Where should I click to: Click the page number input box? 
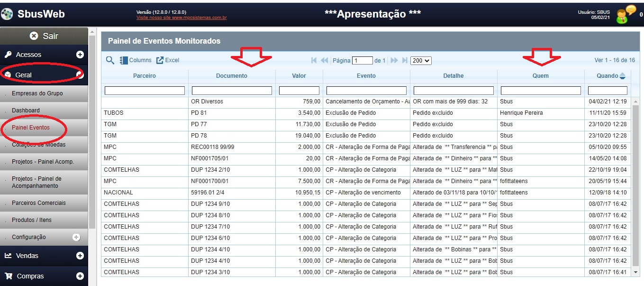point(363,61)
